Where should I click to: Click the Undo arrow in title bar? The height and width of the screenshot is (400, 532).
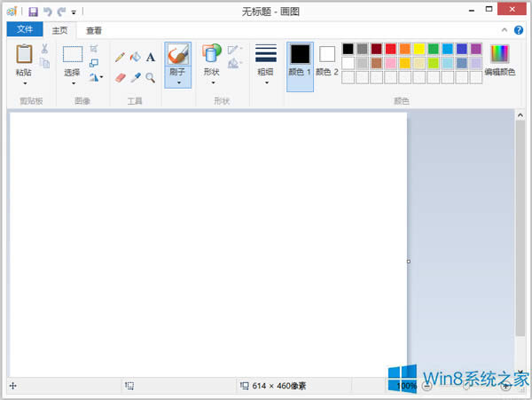pos(47,12)
